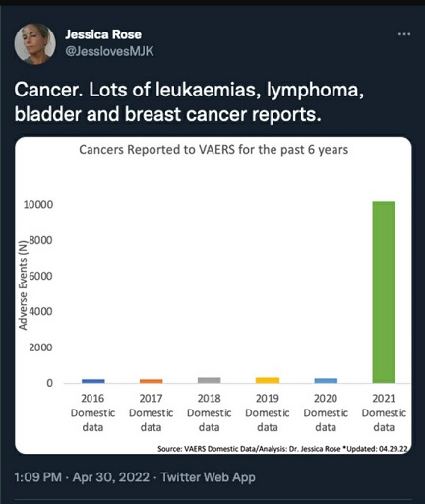Open the VAERS cancers chart image
Image resolution: width=425 pixels, height=504 pixels.
213,295
